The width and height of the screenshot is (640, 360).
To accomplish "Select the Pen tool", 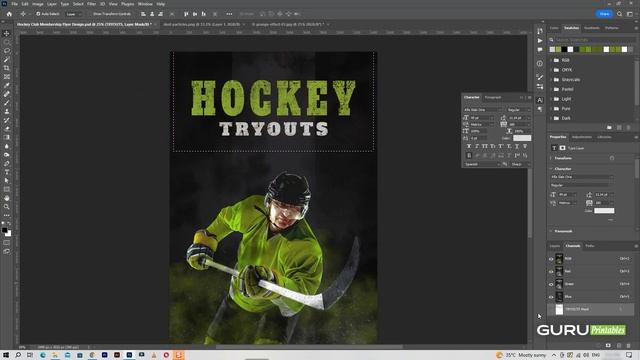I will click(7, 163).
